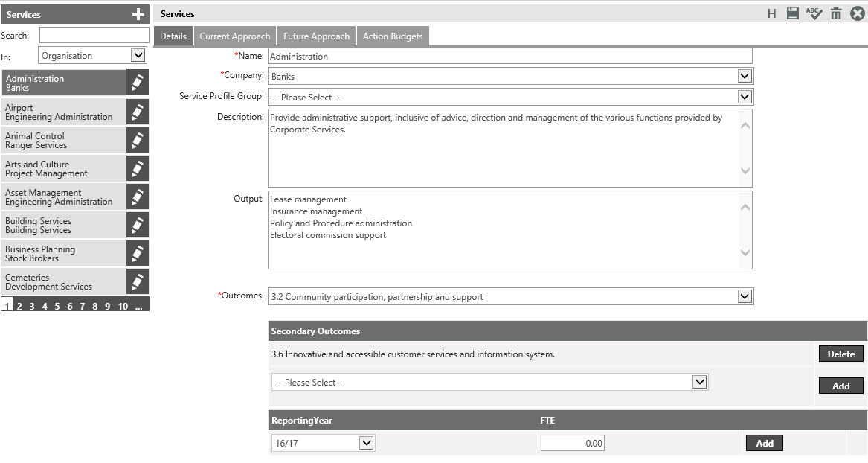Viewport: 868px width, 463px height.
Task: Go to page 10 of services list
Action: pos(122,306)
